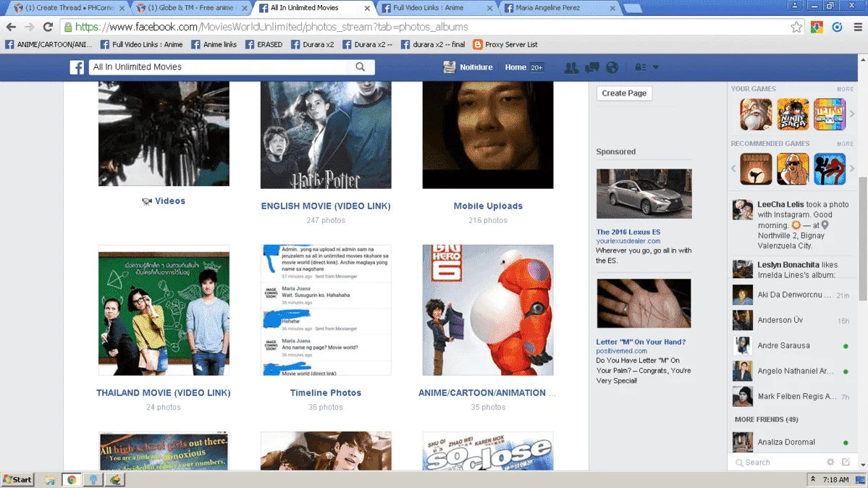Open file explorer in taskbar
The image size is (868, 488).
(50, 480)
